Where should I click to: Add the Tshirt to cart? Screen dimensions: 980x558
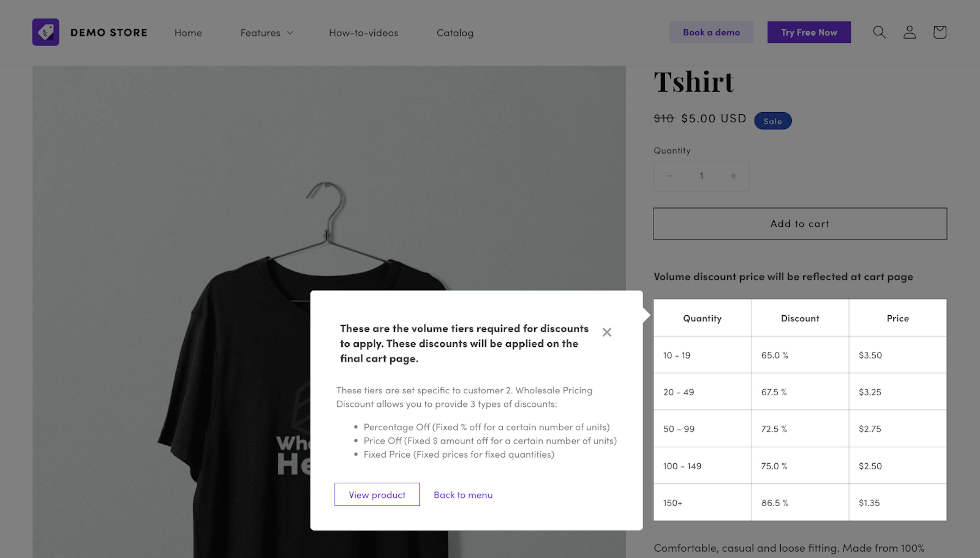point(800,224)
